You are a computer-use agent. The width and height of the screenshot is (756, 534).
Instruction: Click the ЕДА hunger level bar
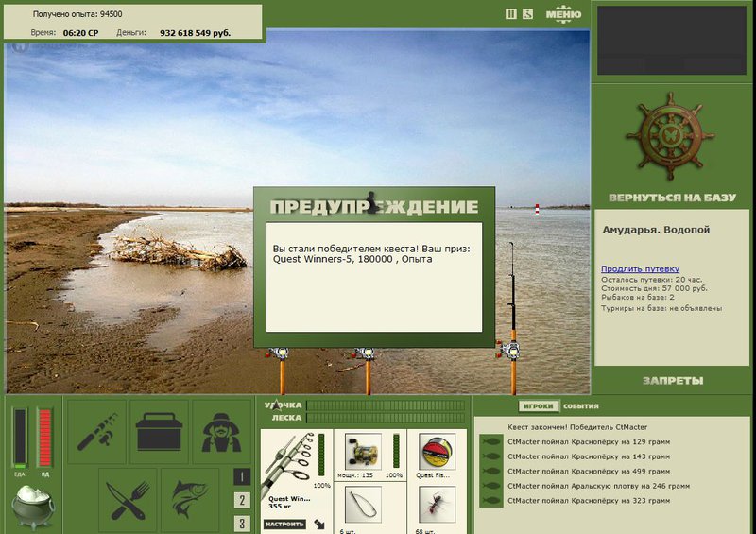[x=20, y=438]
